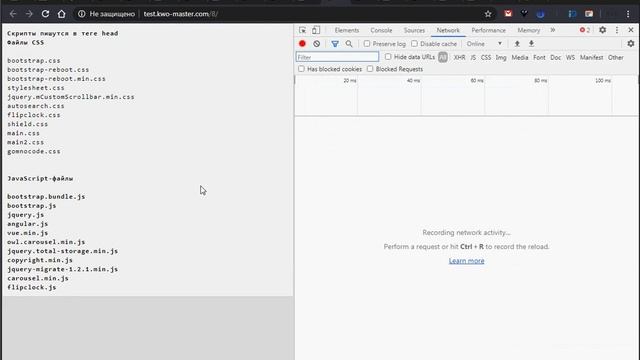Stop recording network log
The width and height of the screenshot is (640, 360).
[x=302, y=44]
